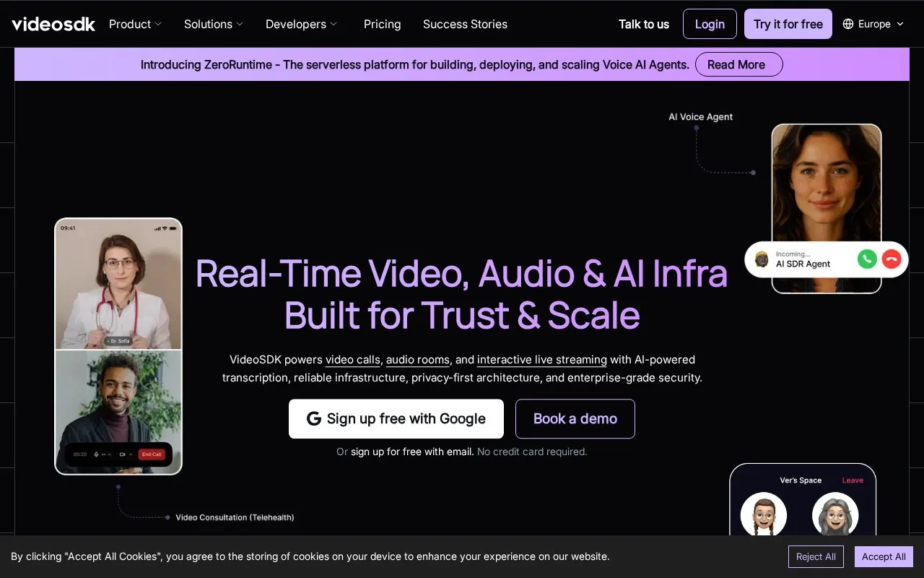Click the AI SDR Agent caller avatar
This screenshot has width=924, height=578.
pyautogui.click(x=762, y=259)
